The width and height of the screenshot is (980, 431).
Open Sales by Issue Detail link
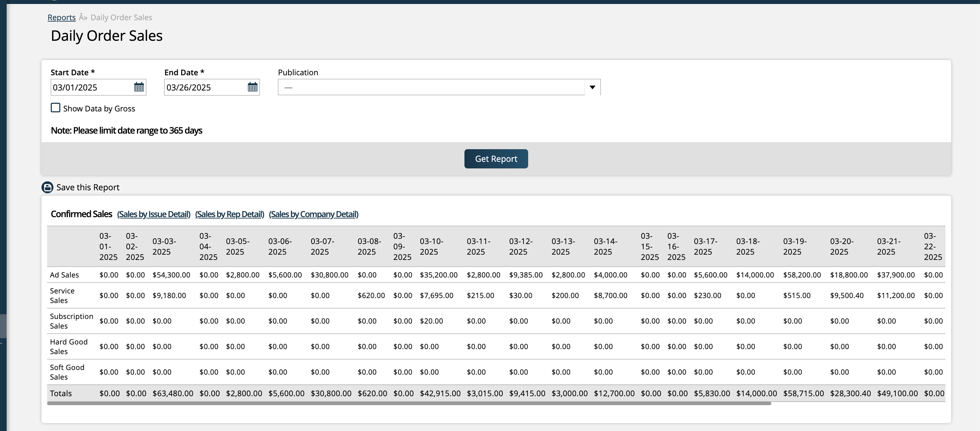[x=153, y=215]
